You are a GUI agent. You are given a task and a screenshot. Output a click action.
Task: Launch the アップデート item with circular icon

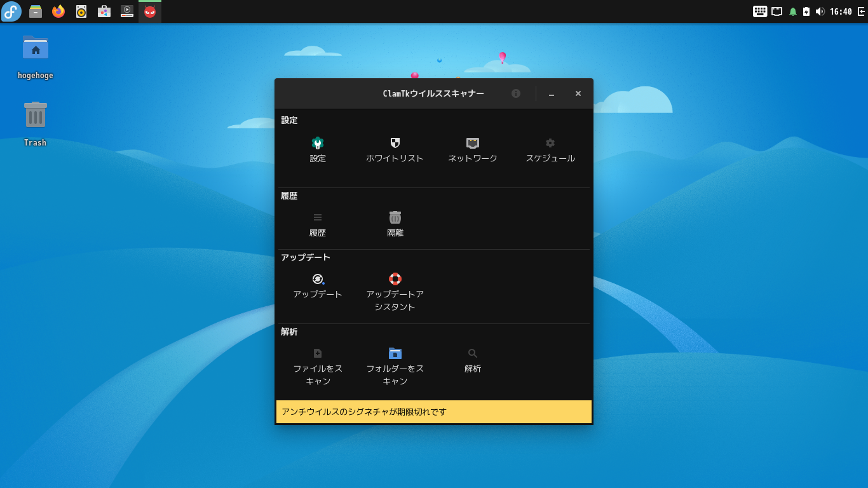click(318, 286)
